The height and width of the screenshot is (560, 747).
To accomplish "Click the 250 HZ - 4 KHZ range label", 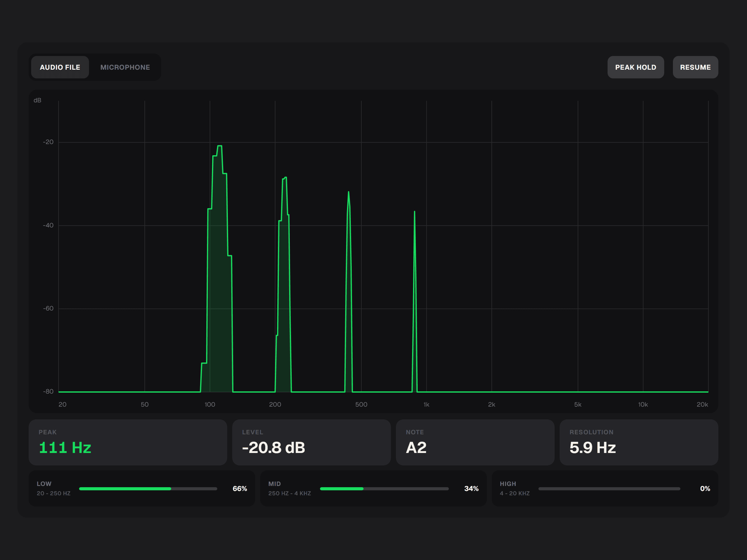I will tap(289, 493).
